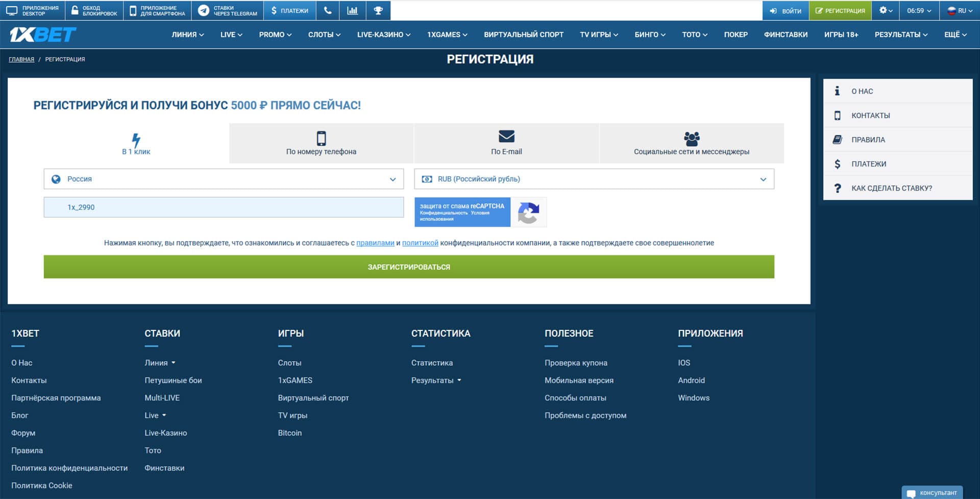The height and width of the screenshot is (499, 980).
Task: Click the reCAPTCHA logo icon
Action: (x=528, y=212)
